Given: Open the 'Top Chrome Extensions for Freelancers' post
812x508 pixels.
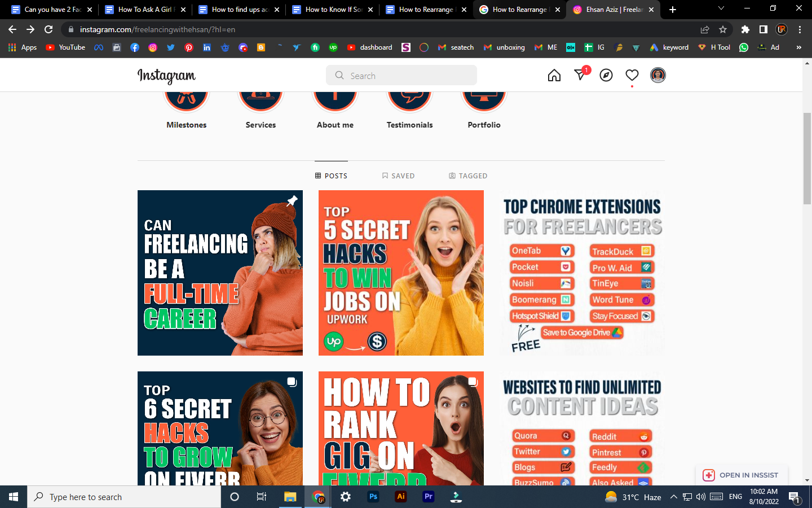Looking at the screenshot, I should [x=582, y=273].
